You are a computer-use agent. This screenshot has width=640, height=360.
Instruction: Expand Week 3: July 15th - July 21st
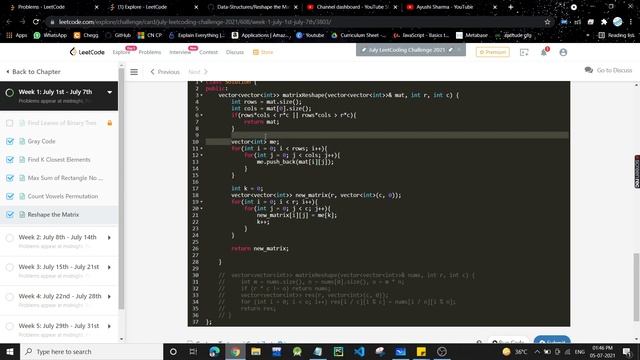[x=109, y=267]
